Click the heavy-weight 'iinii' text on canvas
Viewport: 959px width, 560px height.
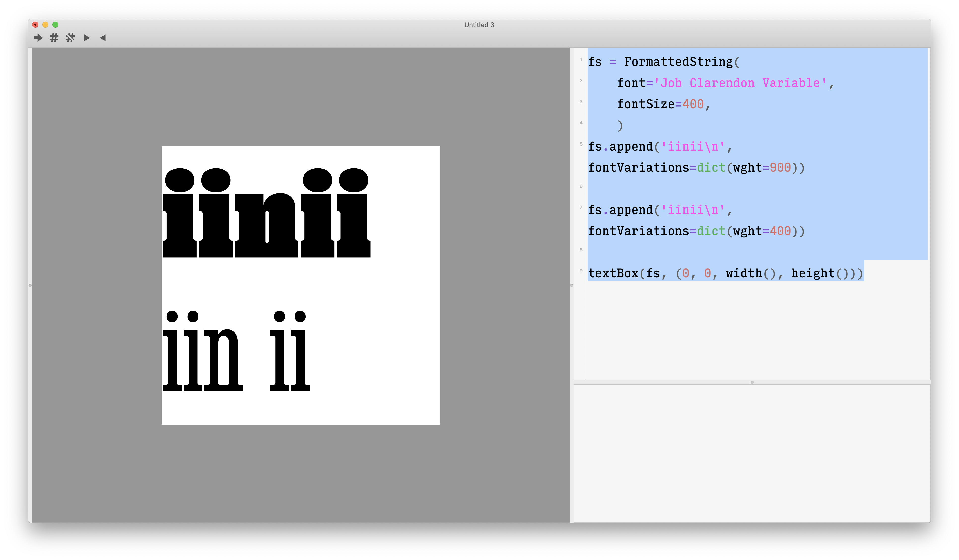(x=266, y=221)
